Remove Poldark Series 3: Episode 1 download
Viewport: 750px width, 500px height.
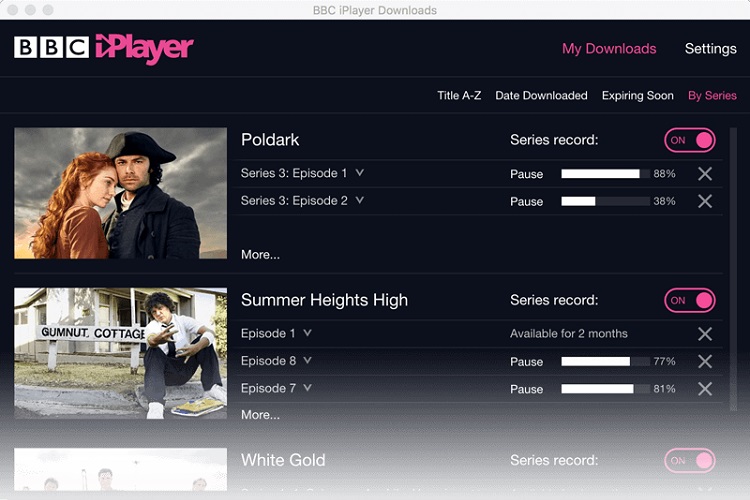pyautogui.click(x=705, y=174)
